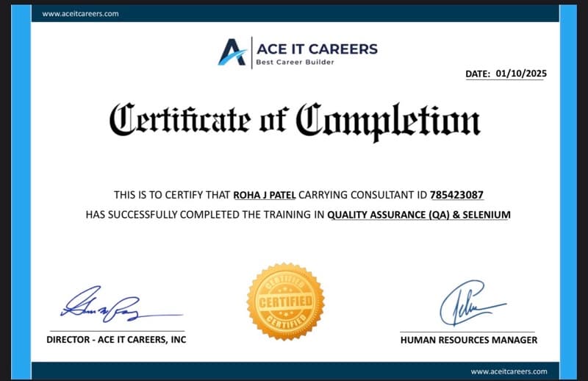The width and height of the screenshot is (588, 381).
Task: Select the 'ACE IT CAREERS' company name text
Action: 317,49
